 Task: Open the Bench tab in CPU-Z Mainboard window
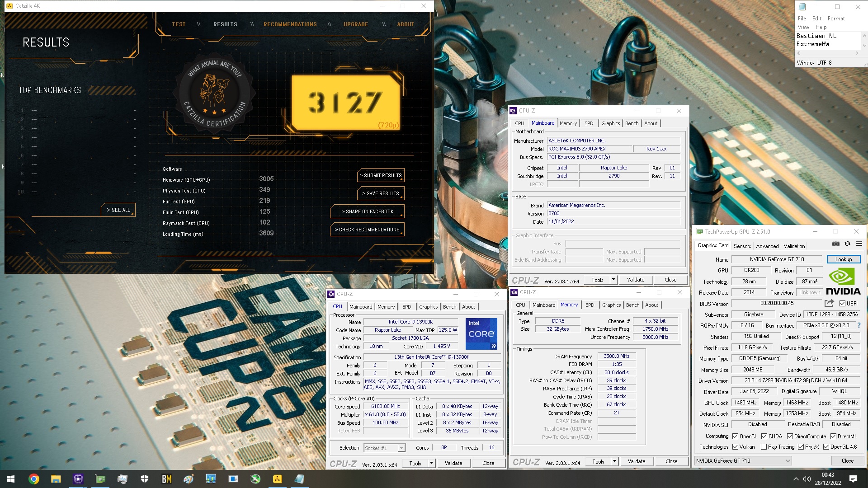pos(632,123)
